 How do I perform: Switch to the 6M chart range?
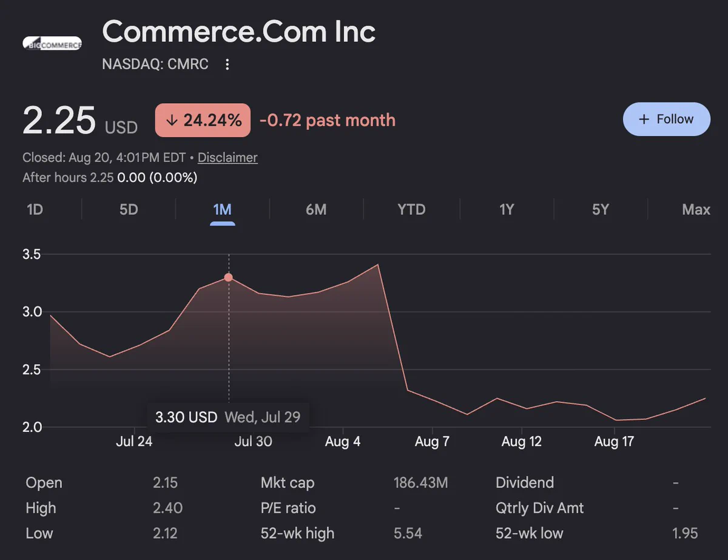[x=316, y=210]
